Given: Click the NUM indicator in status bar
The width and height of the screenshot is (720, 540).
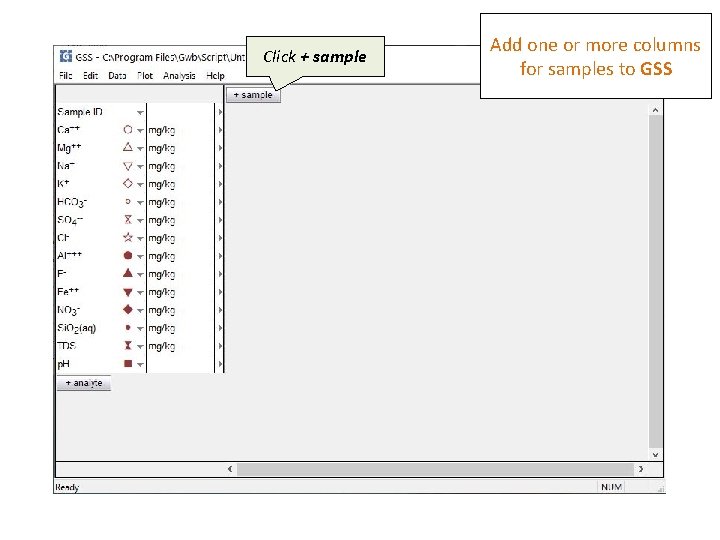Looking at the screenshot, I should pos(611,487).
